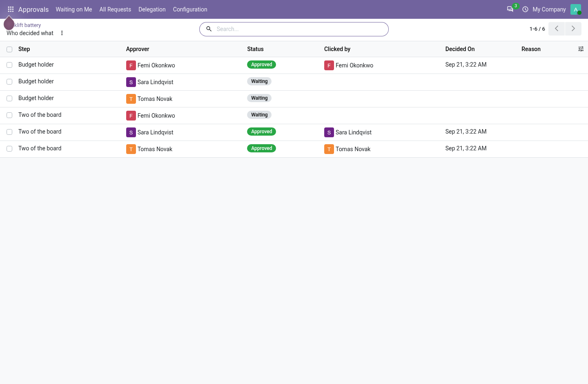Viewport: 588px width, 384px height.
Task: Tick checkbox for Two of the board Femi Okonkwo row
Action: click(9, 115)
